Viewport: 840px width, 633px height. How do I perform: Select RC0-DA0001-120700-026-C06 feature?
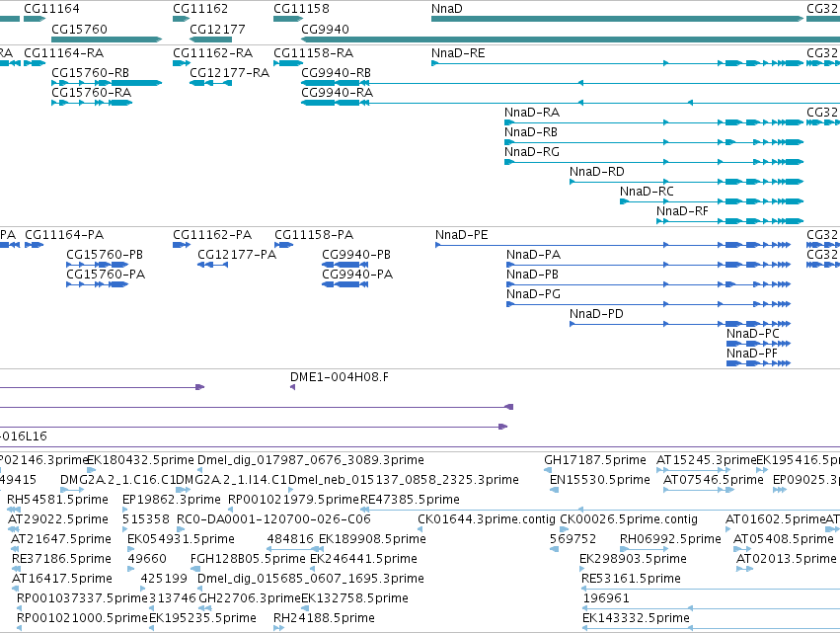pos(273,519)
